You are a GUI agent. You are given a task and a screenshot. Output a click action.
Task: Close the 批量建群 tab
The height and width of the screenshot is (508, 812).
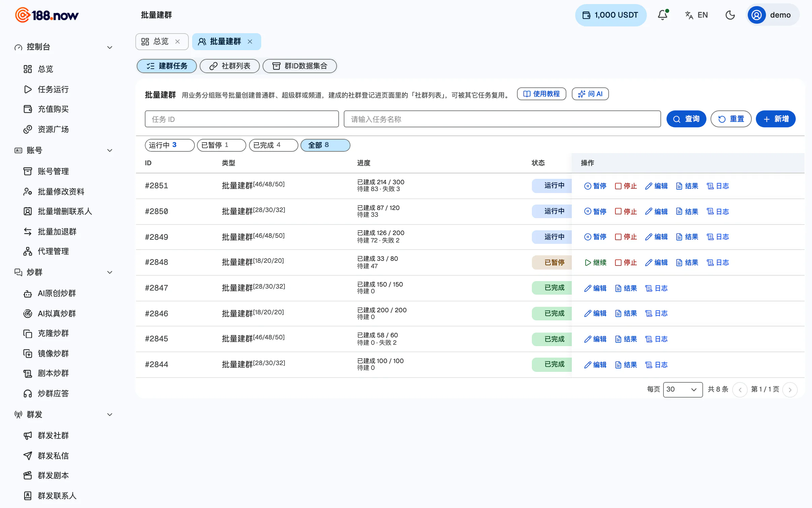[x=250, y=42]
